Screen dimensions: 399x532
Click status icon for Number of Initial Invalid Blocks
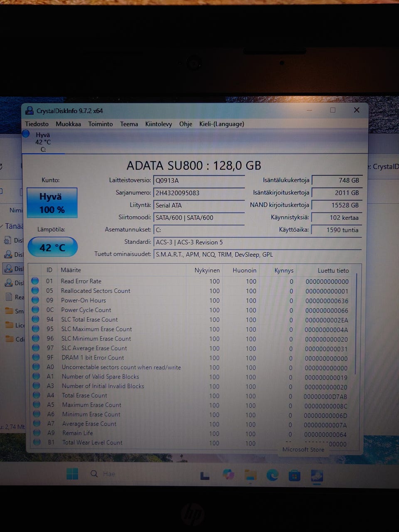click(x=37, y=386)
